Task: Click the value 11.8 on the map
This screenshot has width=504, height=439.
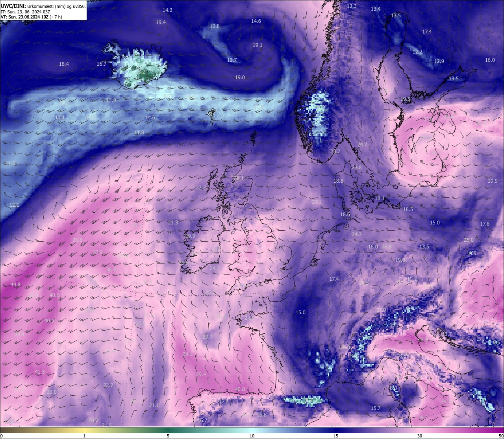Action: tap(139, 133)
